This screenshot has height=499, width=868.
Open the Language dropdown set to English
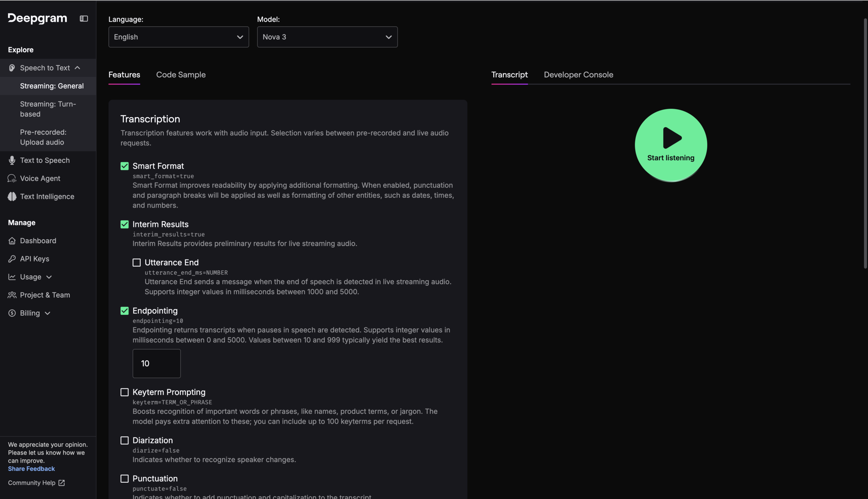pyautogui.click(x=178, y=37)
